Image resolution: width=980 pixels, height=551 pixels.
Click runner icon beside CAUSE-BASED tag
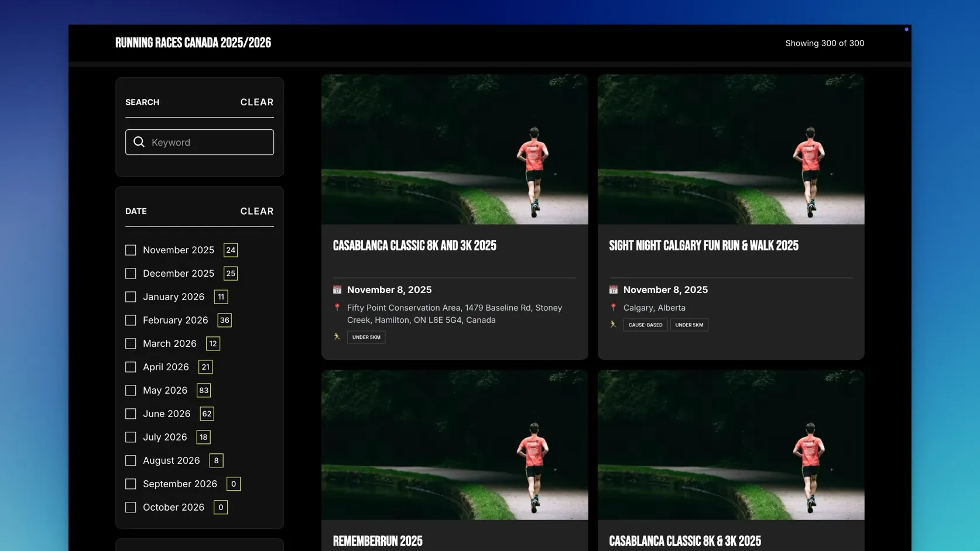[x=614, y=325]
